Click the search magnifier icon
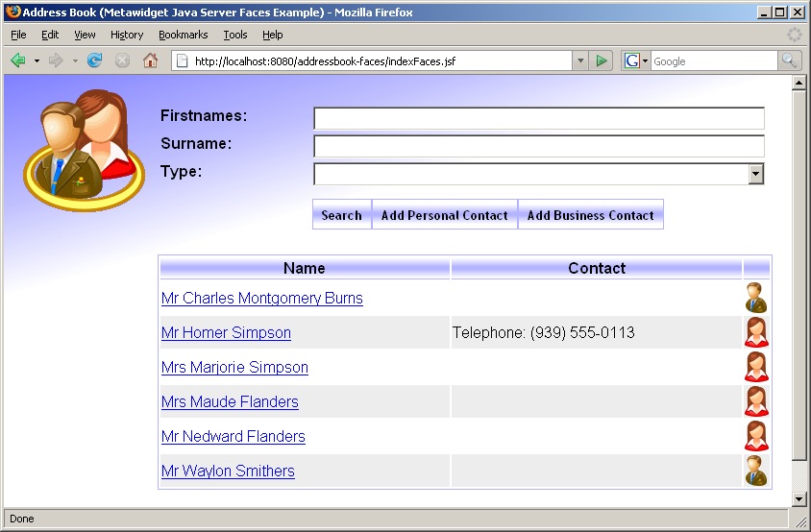Image resolution: width=811 pixels, height=532 pixels. pos(789,60)
